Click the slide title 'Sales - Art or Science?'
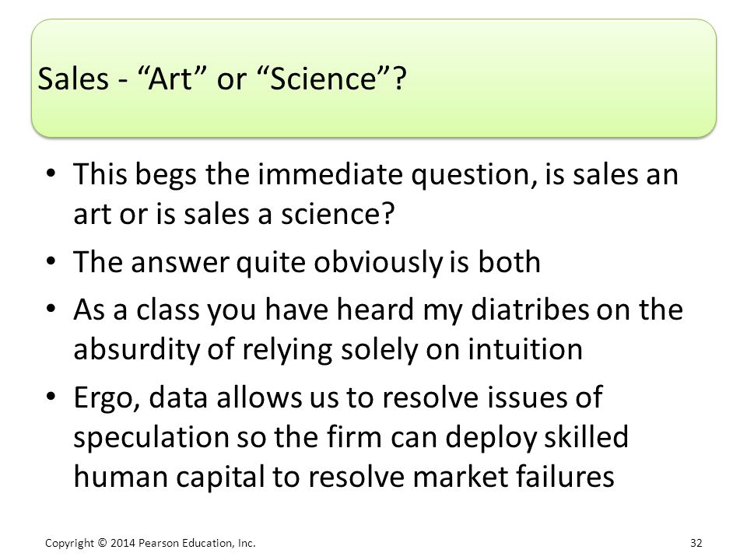The image size is (747, 560). click(x=222, y=78)
